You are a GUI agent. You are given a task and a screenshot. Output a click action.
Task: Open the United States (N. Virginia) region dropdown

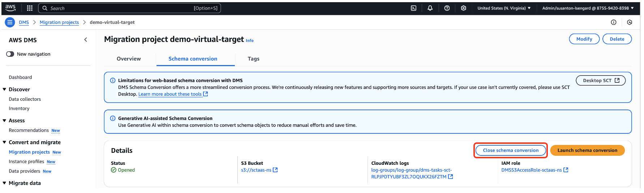point(504,8)
